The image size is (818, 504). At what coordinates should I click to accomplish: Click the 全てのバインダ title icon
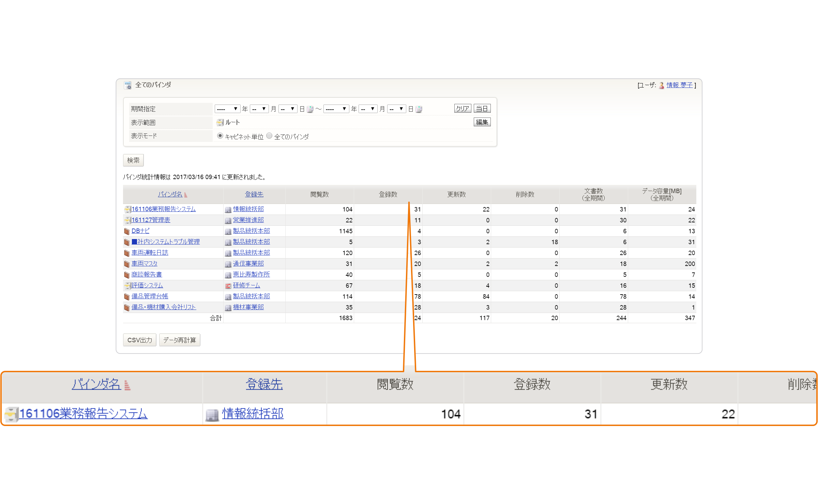coord(128,85)
